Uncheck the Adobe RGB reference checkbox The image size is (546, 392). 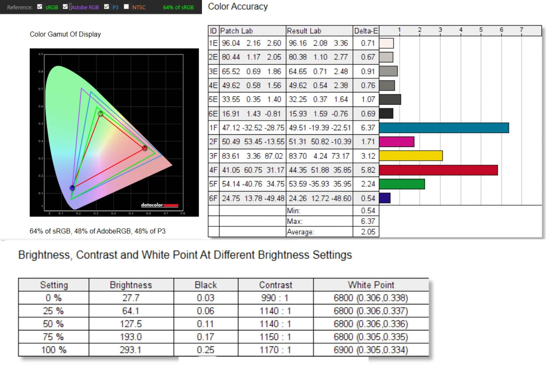(65, 7)
